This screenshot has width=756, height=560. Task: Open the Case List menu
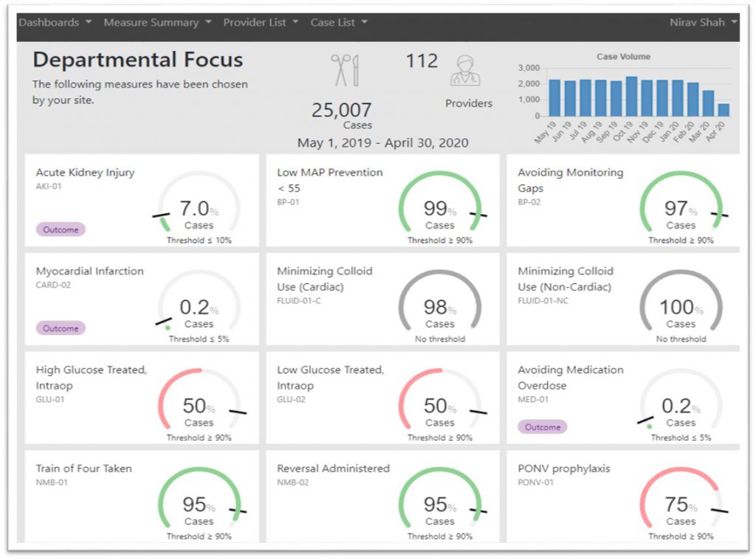tap(339, 22)
